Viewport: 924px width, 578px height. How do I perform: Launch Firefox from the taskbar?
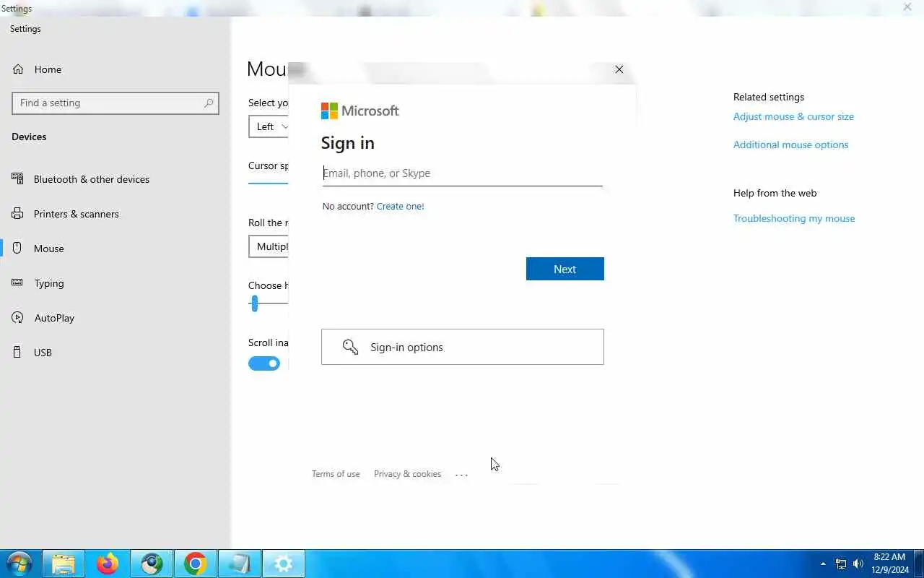[108, 564]
